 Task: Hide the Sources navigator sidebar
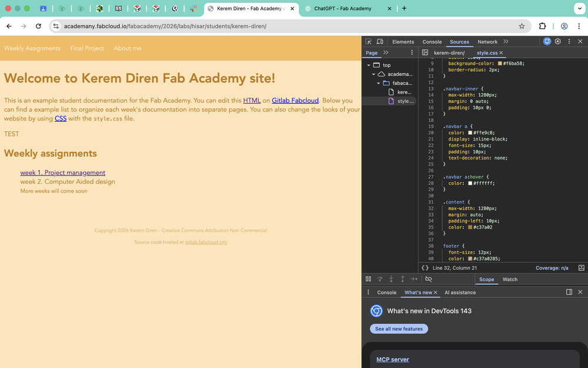425,53
